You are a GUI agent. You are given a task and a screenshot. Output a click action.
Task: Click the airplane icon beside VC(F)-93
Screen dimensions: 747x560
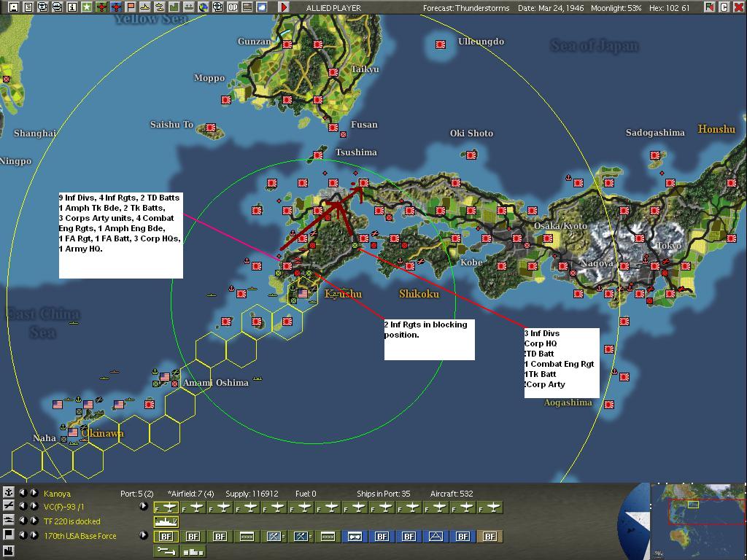pyautogui.click(x=8, y=506)
